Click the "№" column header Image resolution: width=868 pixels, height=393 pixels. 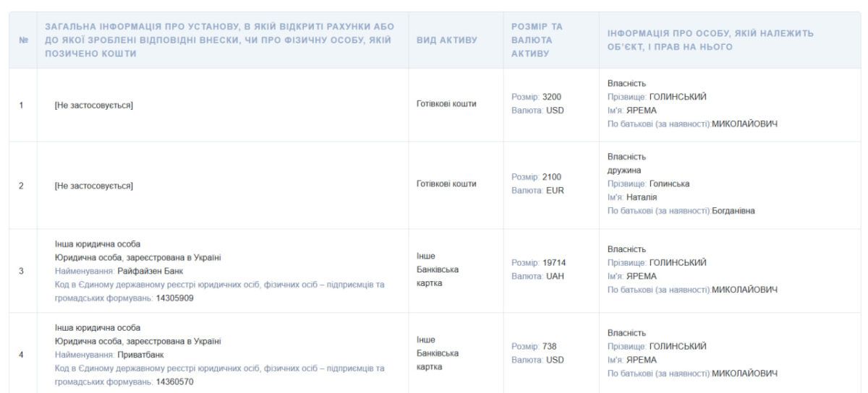(21, 41)
